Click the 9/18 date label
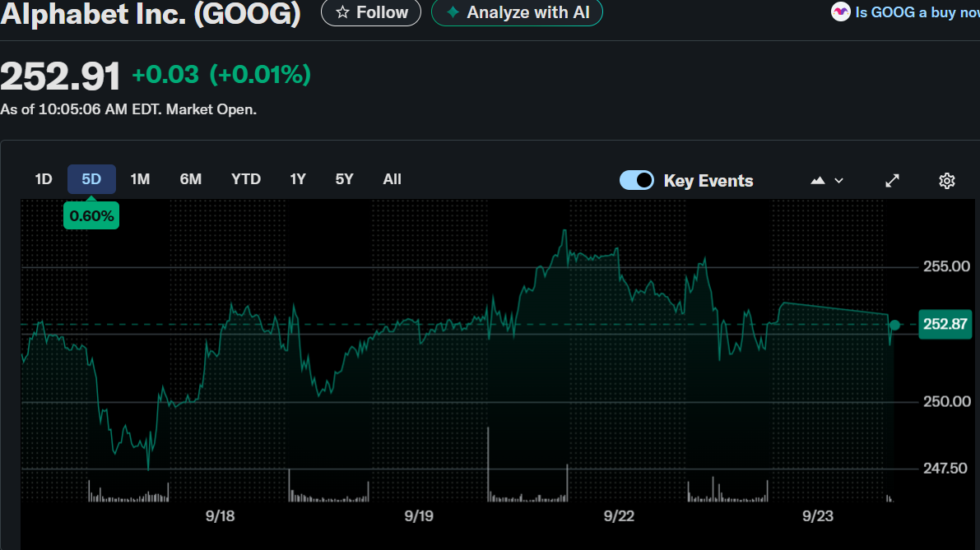The width and height of the screenshot is (980, 550). click(220, 516)
